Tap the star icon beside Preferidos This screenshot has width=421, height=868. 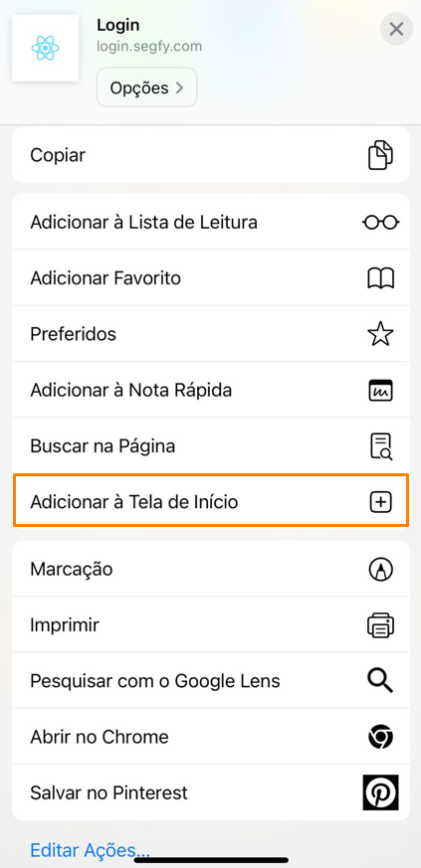[380, 334]
